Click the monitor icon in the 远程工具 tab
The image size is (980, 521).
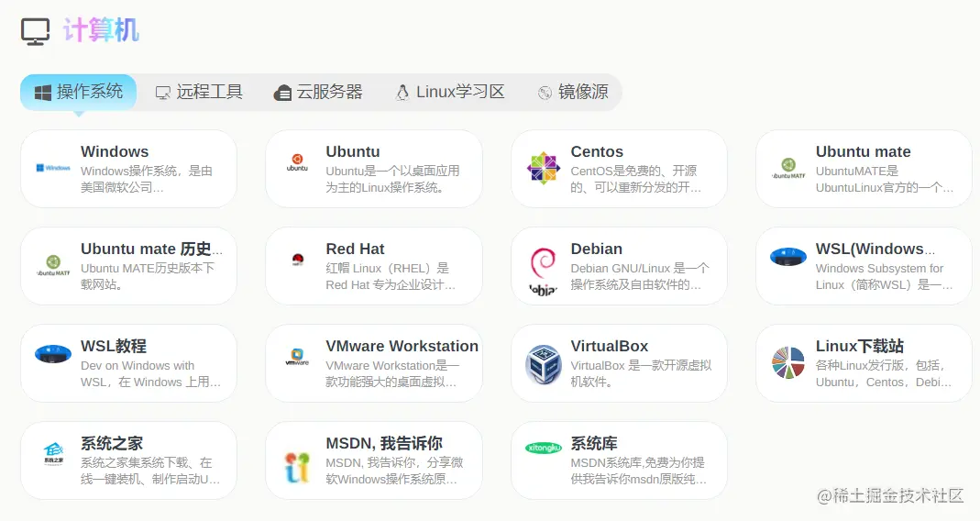coord(162,94)
